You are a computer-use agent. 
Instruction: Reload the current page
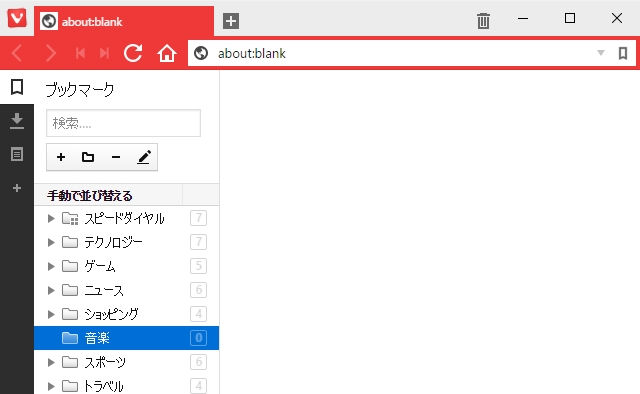click(x=133, y=53)
